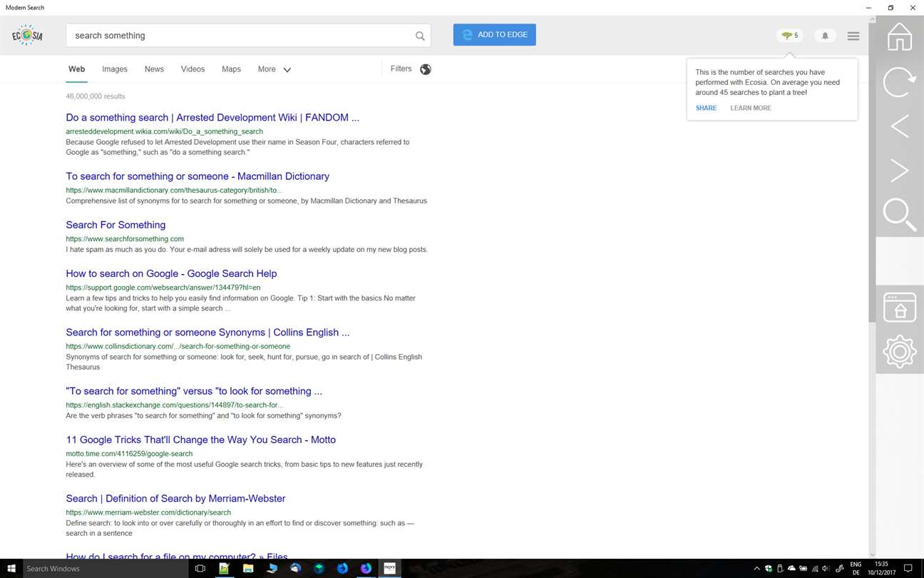Click the magnifier icon in the search box
Viewport: 924px width, 578px height.
420,36
